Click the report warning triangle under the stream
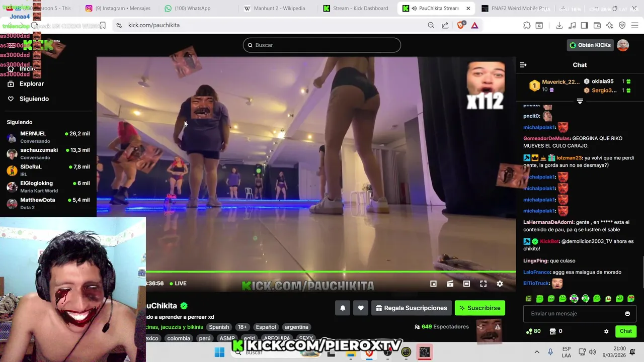The image size is (644, 362). pos(498,327)
